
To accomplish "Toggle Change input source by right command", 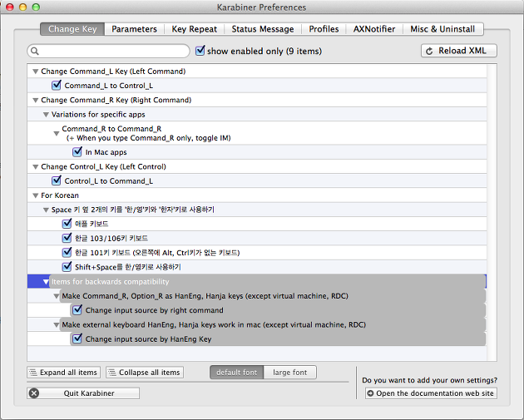I will pos(77,309).
